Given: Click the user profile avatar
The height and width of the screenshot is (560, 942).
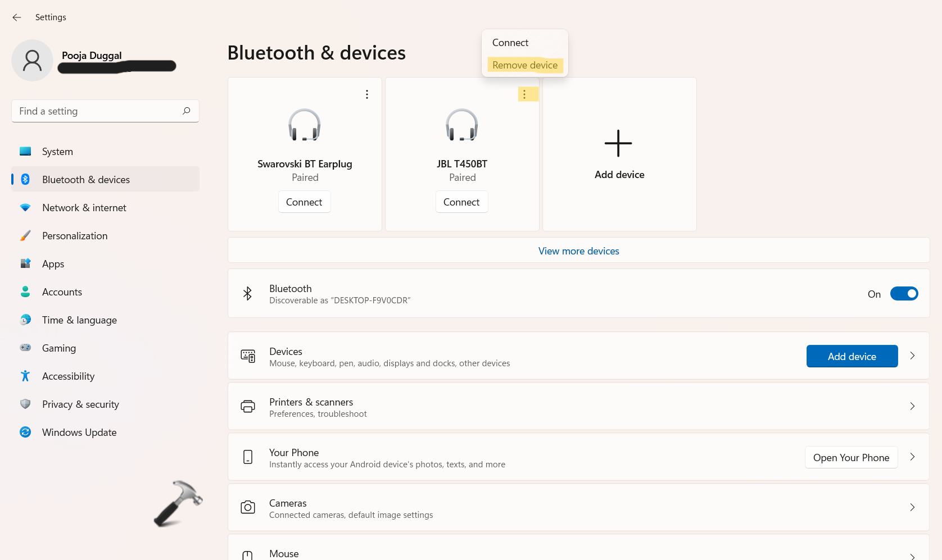Looking at the screenshot, I should coord(32,60).
